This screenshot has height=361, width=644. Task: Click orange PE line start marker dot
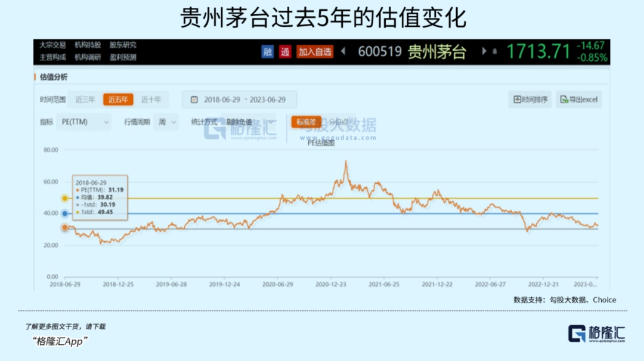[65, 227]
